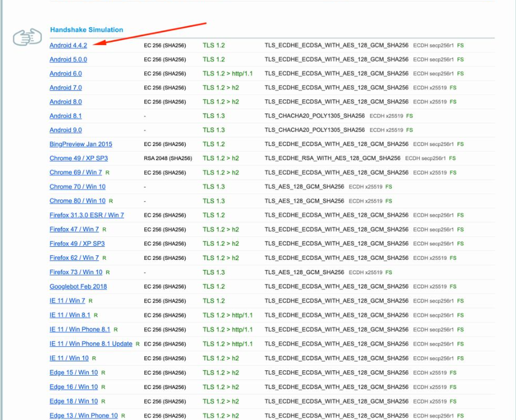516x420 pixels.
Task: Click Edge 13 / Win Phone 10 link
Action: click(83, 415)
